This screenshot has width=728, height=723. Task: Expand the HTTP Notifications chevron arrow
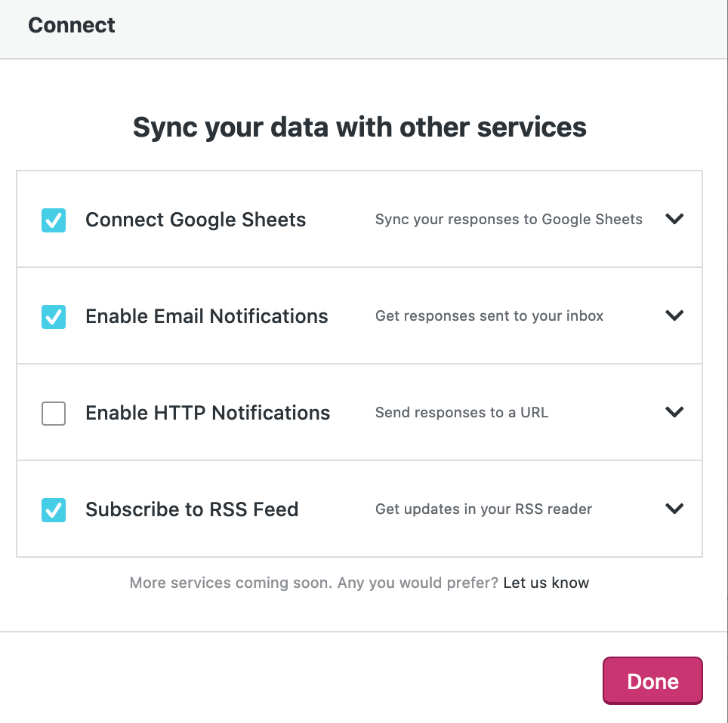674,412
